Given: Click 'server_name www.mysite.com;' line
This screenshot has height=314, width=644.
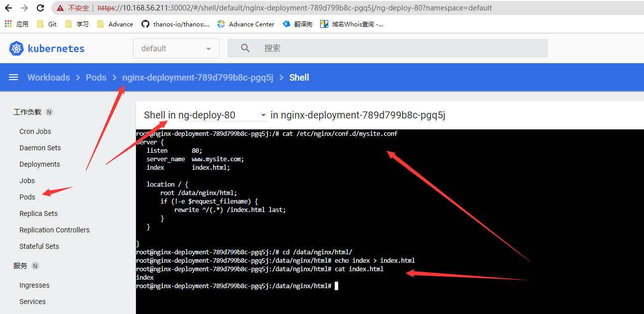Looking at the screenshot, I should click(195, 159).
